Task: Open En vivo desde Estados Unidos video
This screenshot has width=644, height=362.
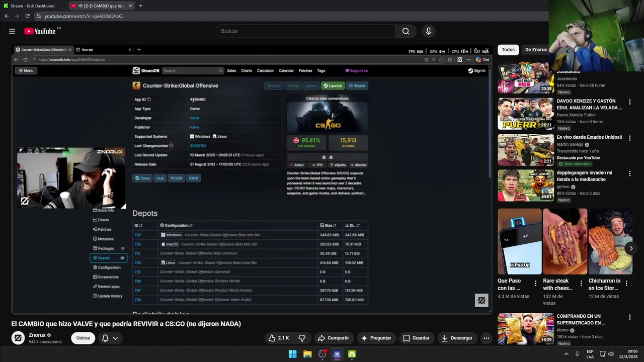Action: pyautogui.click(x=589, y=137)
